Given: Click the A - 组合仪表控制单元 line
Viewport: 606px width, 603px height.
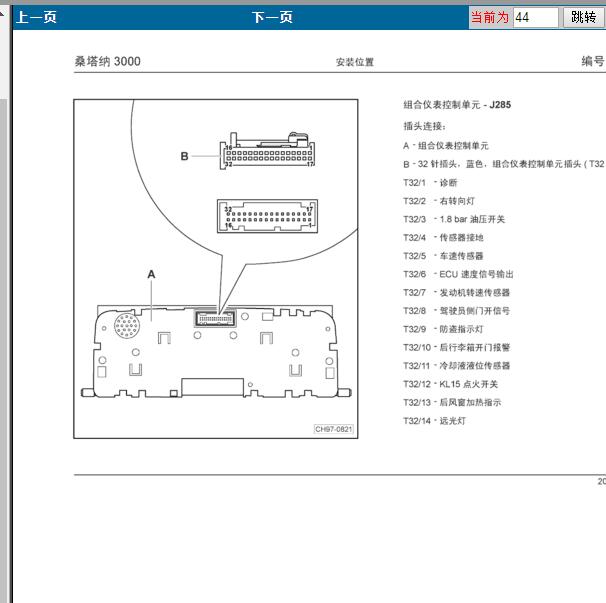Looking at the screenshot, I should [x=446, y=146].
